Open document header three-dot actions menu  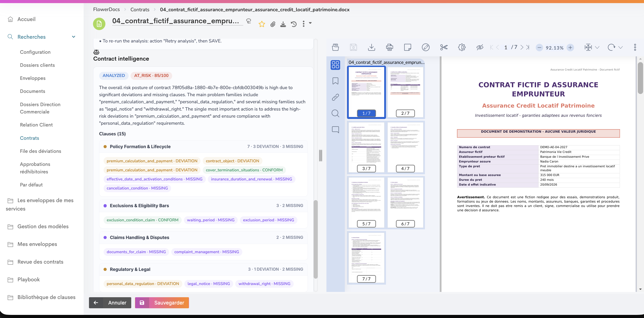[303, 24]
